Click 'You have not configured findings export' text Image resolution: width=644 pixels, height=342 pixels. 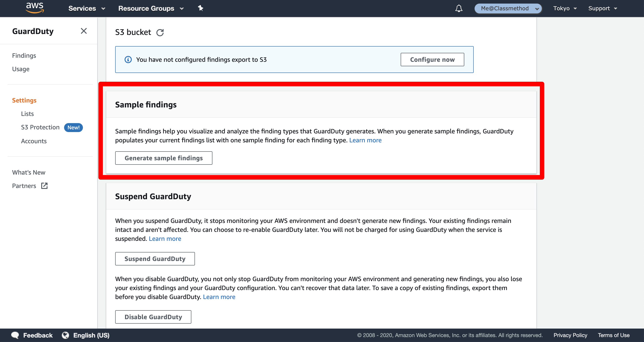click(201, 60)
